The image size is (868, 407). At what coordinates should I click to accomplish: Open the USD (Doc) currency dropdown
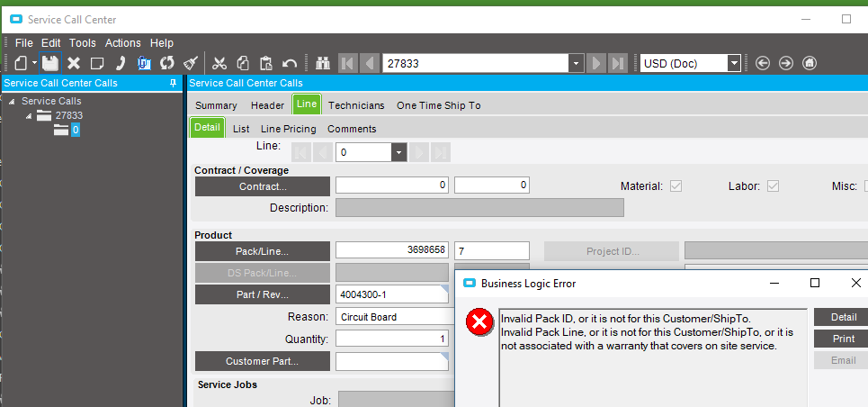click(734, 63)
